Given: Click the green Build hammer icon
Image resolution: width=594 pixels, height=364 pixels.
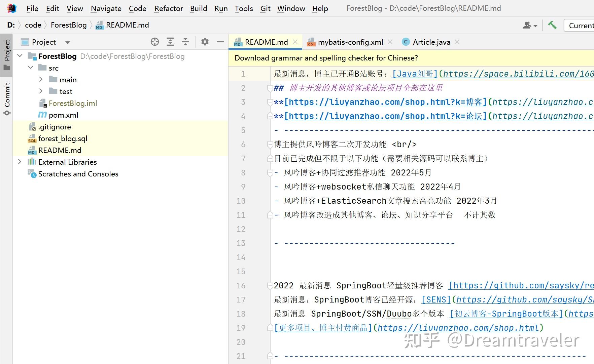Looking at the screenshot, I should pyautogui.click(x=552, y=25).
